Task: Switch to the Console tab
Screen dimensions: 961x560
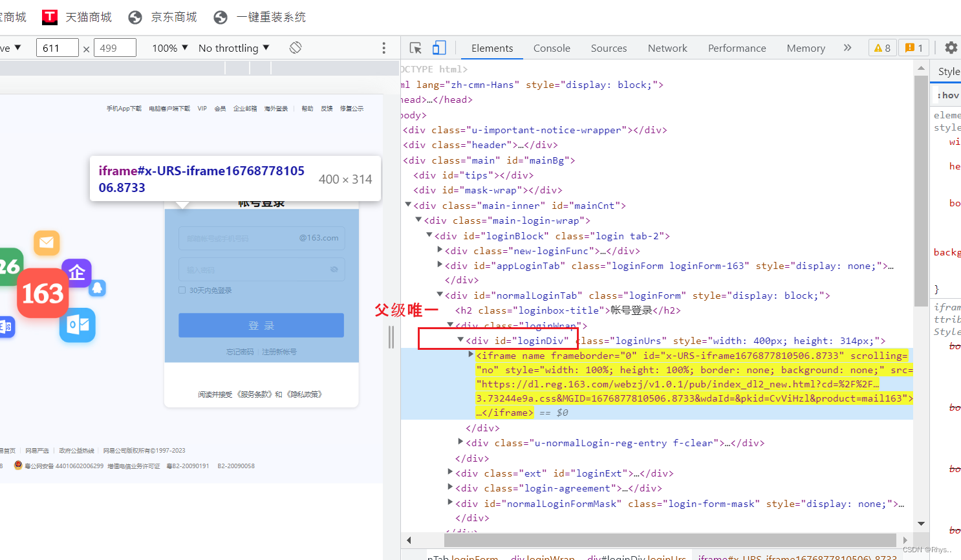Action: click(551, 47)
